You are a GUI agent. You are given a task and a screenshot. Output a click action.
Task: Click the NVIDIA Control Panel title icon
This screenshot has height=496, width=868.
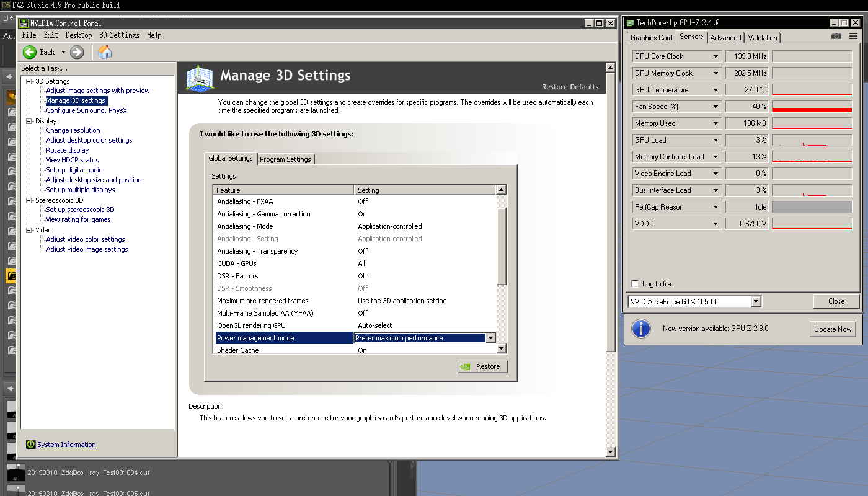point(24,24)
